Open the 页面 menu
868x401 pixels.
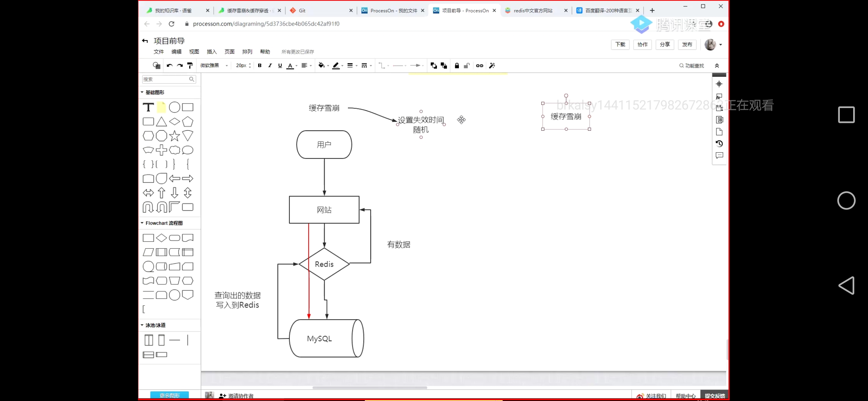(x=230, y=52)
